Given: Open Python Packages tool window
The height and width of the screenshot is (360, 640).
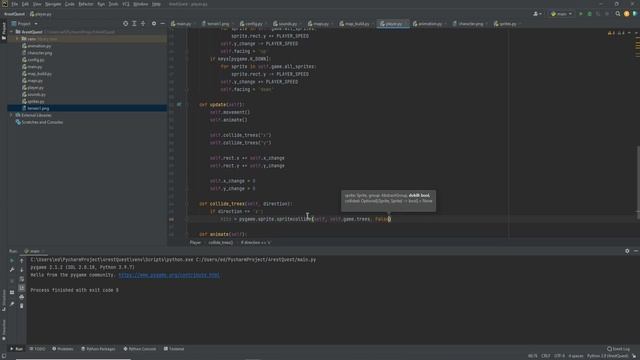Looking at the screenshot, I should coord(98,349).
